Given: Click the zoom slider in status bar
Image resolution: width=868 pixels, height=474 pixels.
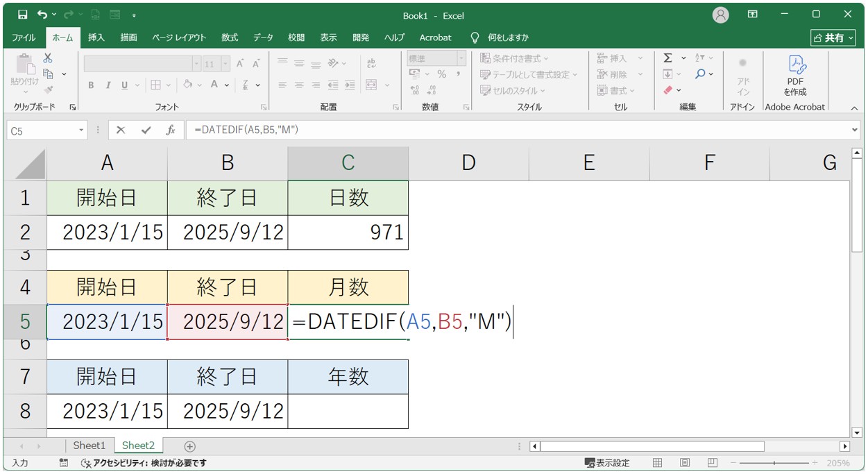Looking at the screenshot, I should pyautogui.click(x=775, y=463).
